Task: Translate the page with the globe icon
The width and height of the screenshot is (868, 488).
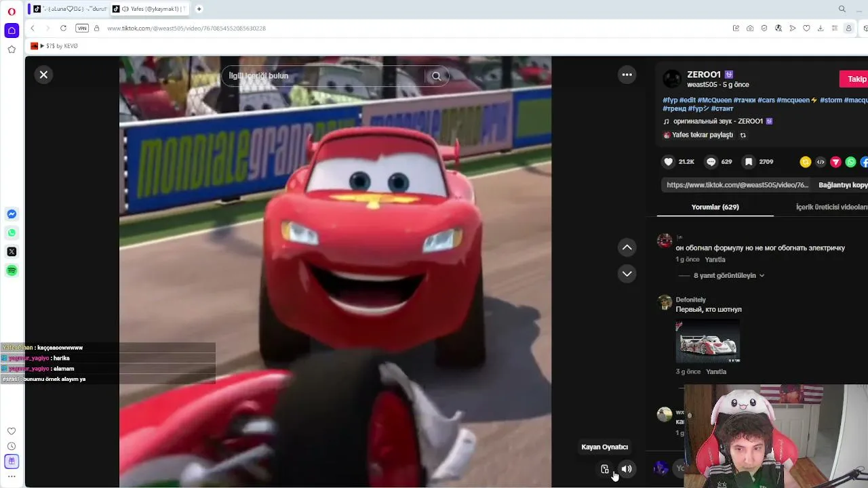Action: click(x=778, y=28)
